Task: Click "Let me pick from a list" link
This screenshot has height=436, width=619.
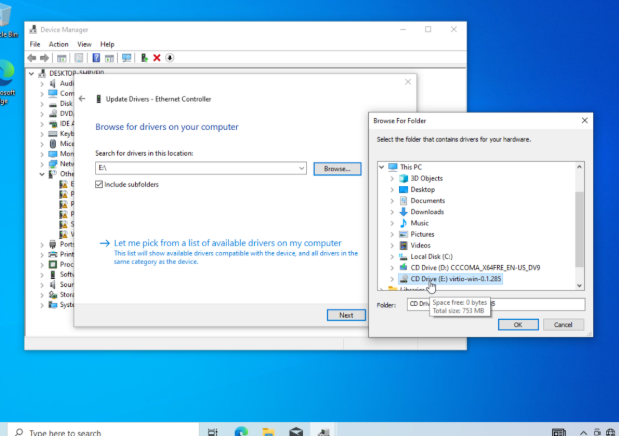Action: coord(228,243)
